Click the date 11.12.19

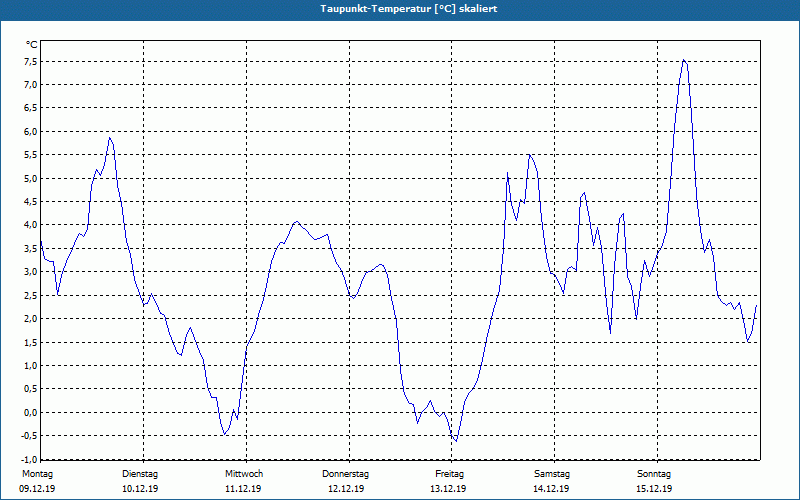pyautogui.click(x=243, y=489)
